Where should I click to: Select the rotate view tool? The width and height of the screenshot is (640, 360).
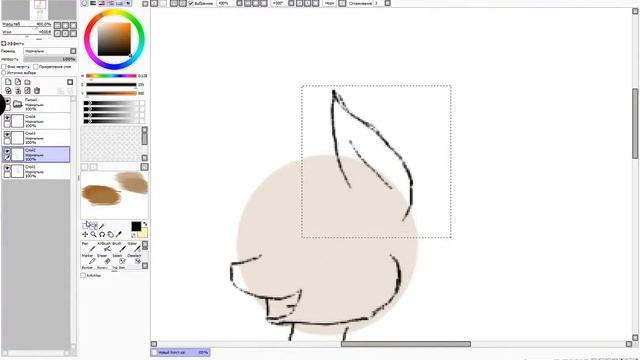(x=102, y=234)
